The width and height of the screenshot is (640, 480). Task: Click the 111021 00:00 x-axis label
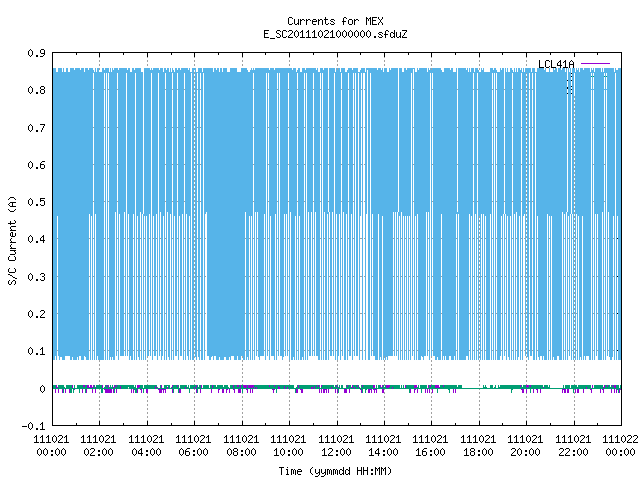[x=51, y=446]
